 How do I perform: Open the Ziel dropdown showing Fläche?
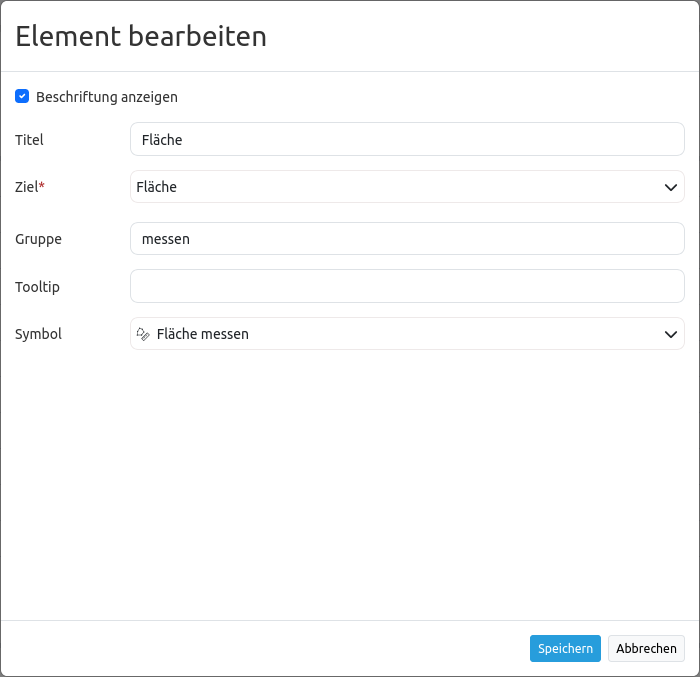407,187
